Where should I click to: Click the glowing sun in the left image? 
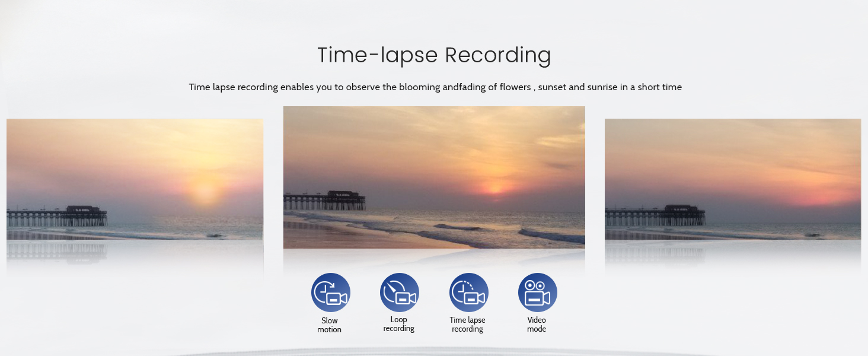[205, 191]
